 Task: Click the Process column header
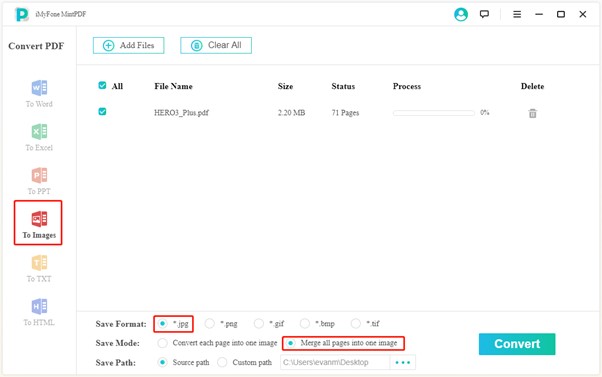(407, 86)
